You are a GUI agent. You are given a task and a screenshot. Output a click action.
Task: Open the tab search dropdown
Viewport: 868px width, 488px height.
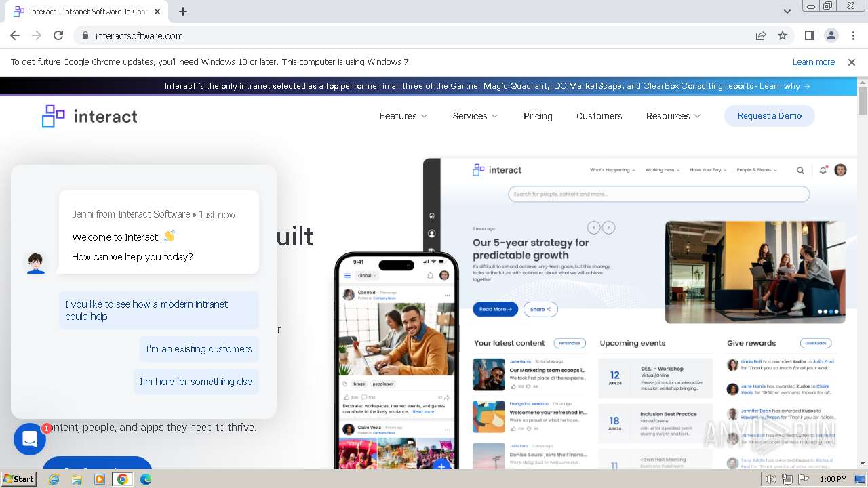[x=787, y=12]
